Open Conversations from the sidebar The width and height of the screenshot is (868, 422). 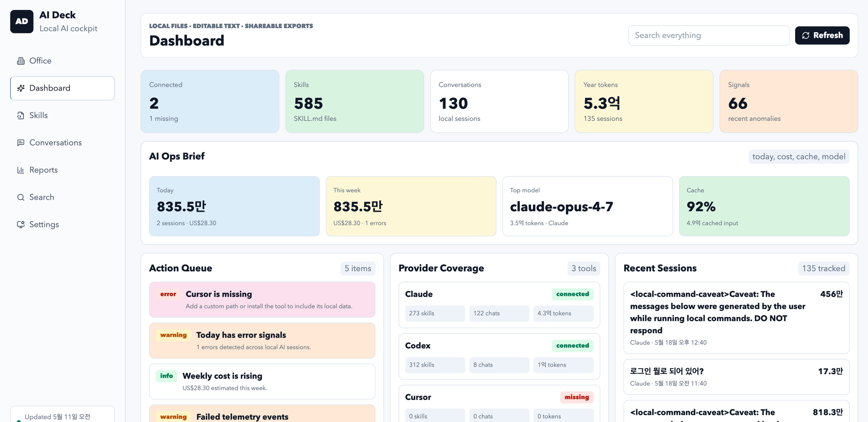pos(62,143)
